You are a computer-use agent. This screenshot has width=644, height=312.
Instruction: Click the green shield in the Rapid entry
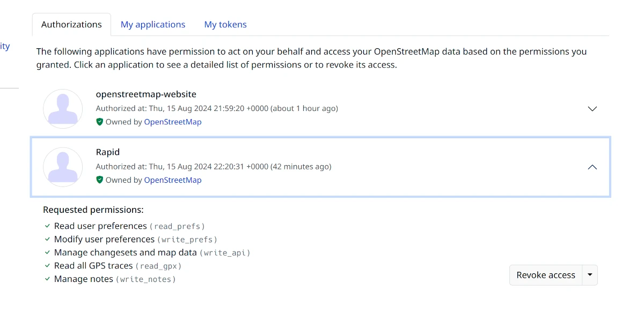[99, 180]
